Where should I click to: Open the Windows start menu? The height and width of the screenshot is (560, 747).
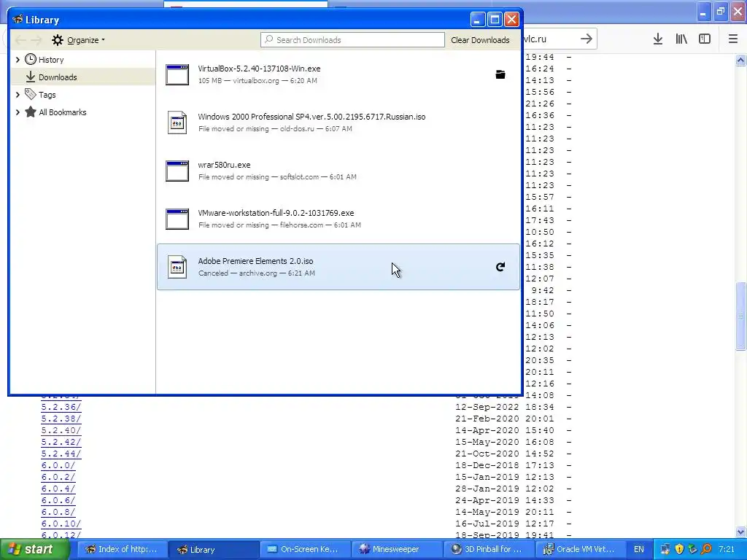[34, 549]
